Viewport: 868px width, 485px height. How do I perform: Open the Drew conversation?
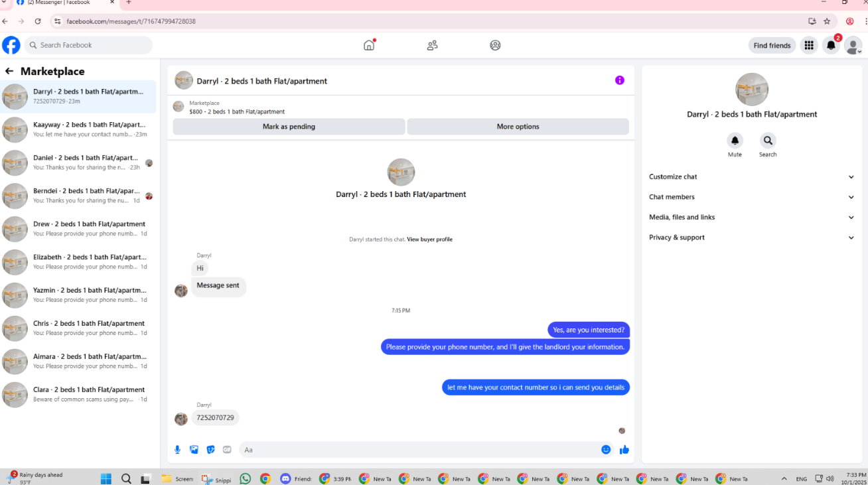coord(78,229)
